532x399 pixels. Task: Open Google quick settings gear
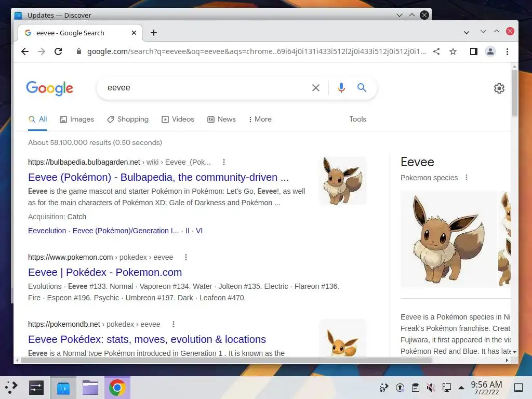(499, 88)
